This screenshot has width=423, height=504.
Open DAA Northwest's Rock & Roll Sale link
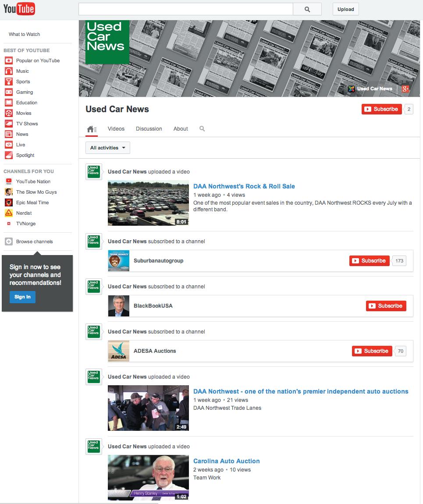point(244,186)
